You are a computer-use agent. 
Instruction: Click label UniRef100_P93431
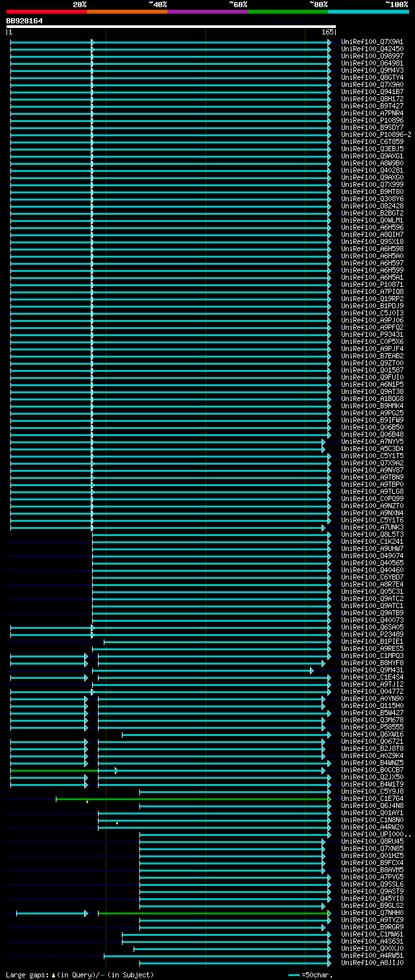(x=372, y=335)
